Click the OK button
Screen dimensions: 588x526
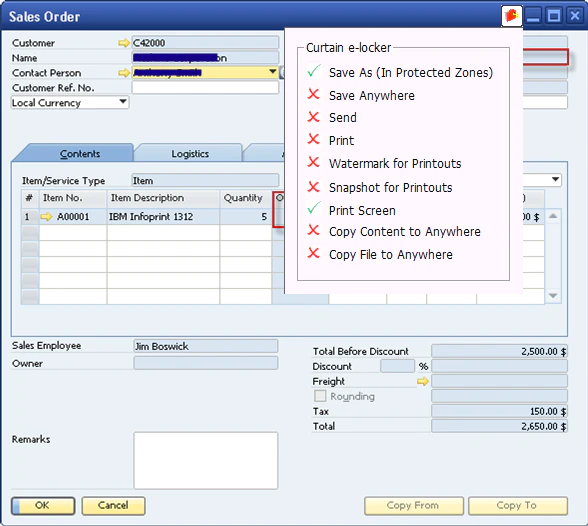[43, 506]
